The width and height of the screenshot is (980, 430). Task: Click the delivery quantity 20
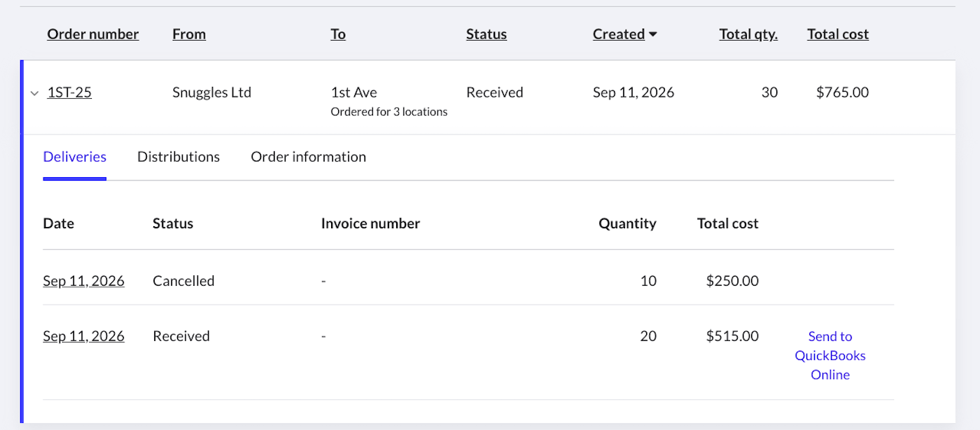pos(648,336)
